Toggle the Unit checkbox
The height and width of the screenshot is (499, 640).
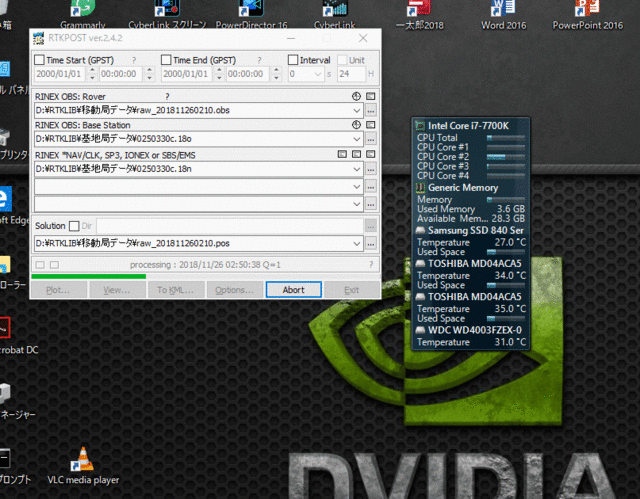[x=342, y=60]
